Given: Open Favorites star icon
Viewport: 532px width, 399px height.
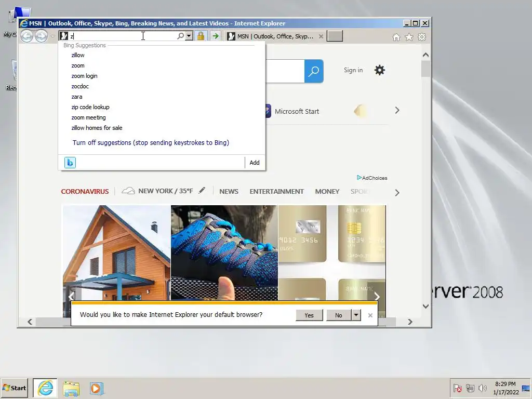Looking at the screenshot, I should 409,37.
